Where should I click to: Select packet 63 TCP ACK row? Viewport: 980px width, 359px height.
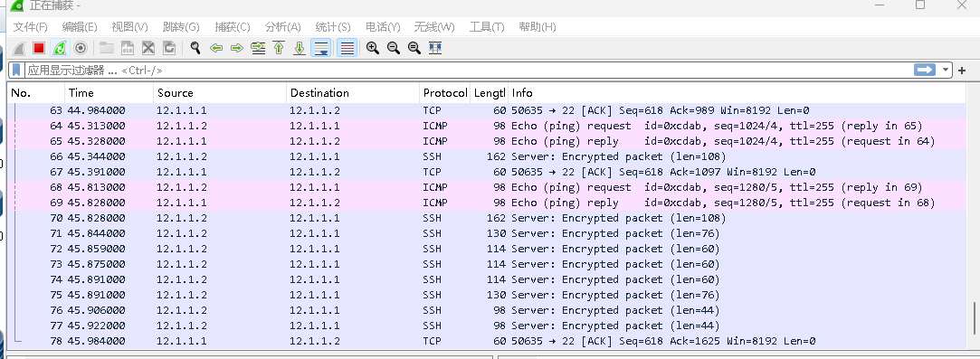pos(488,110)
